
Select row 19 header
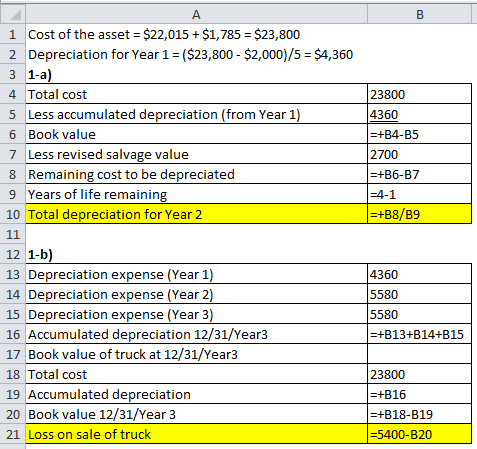(x=13, y=394)
